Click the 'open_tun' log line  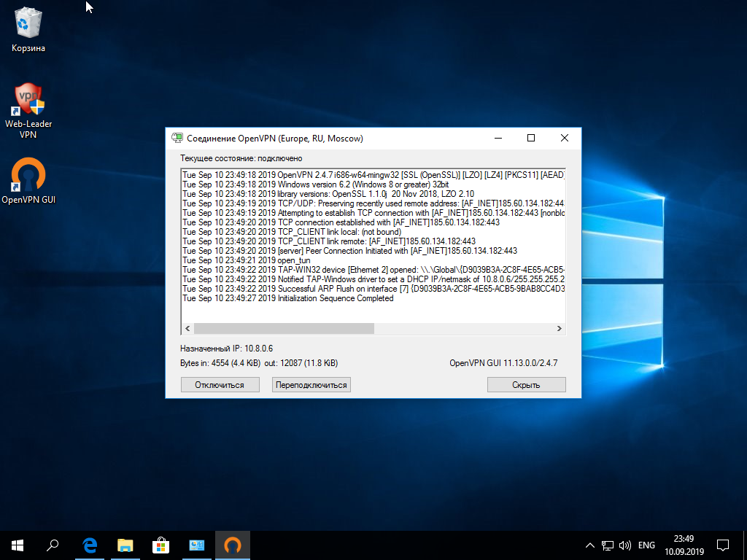pyautogui.click(x=247, y=260)
